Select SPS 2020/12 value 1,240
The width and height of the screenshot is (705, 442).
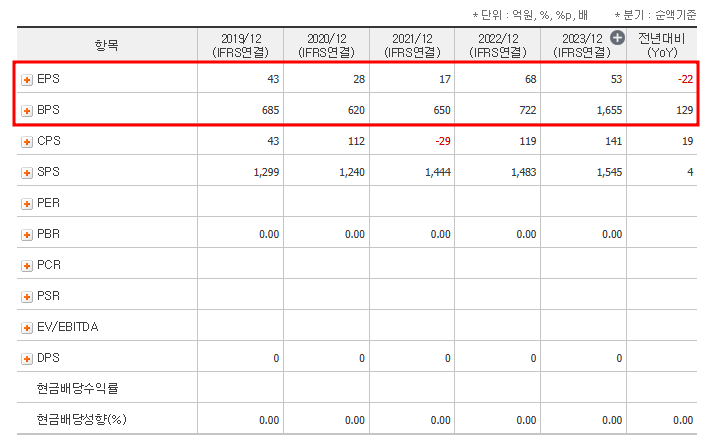pyautogui.click(x=352, y=172)
